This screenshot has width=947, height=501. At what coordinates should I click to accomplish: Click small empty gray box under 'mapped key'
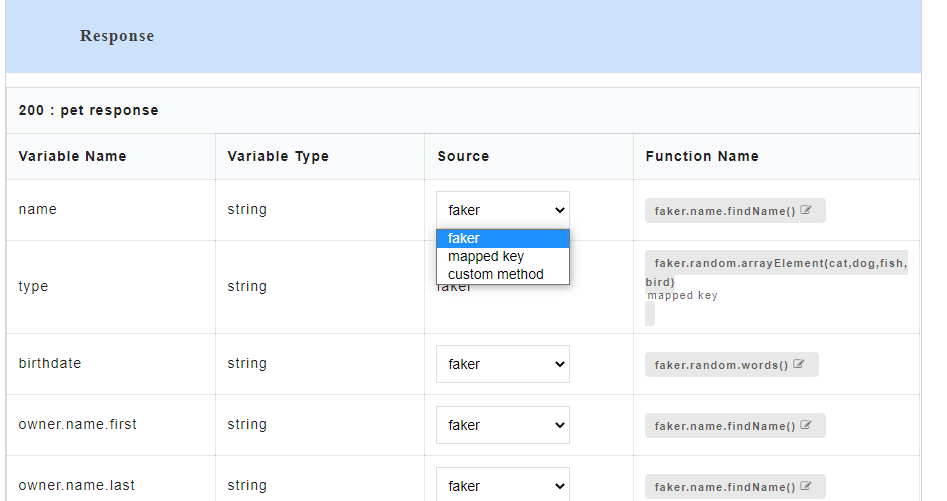click(650, 314)
